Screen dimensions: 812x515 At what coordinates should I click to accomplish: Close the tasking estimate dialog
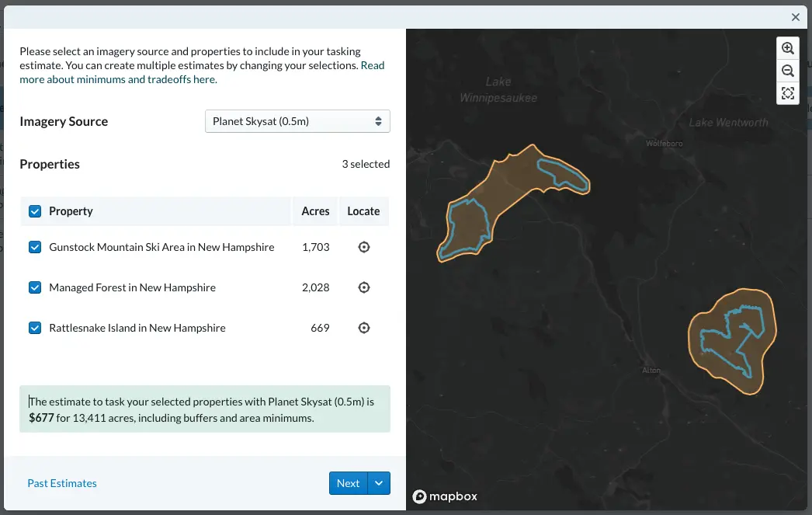796,17
